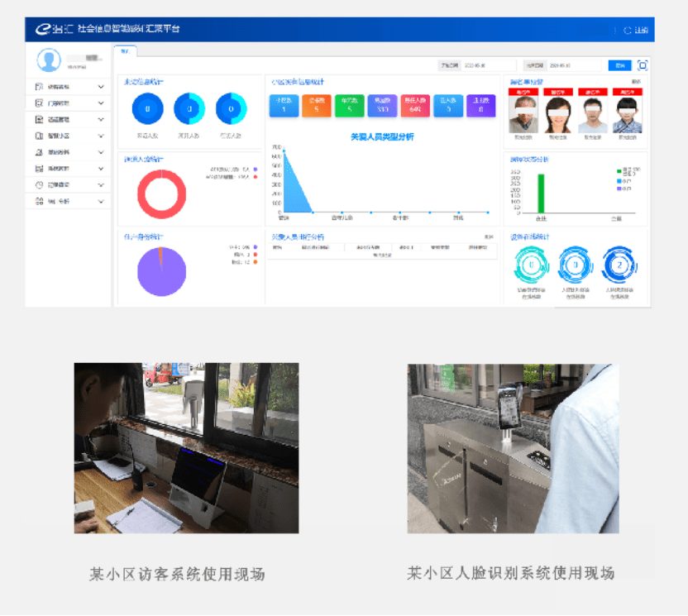Click the green vehicle-count stat card
688x616 pixels.
point(349,105)
